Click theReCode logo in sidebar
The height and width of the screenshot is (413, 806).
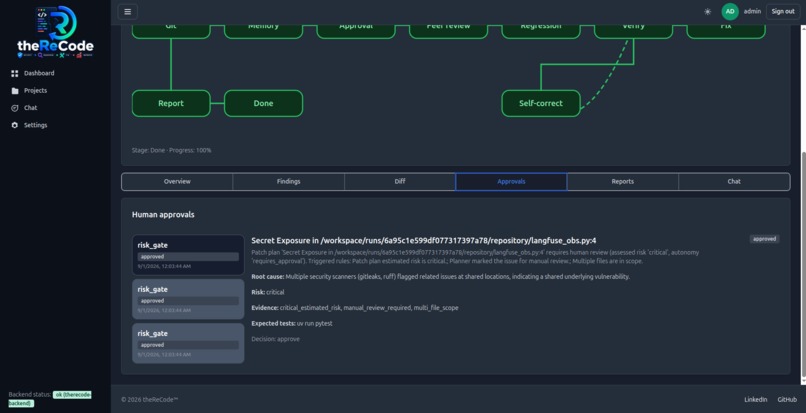[x=56, y=32]
